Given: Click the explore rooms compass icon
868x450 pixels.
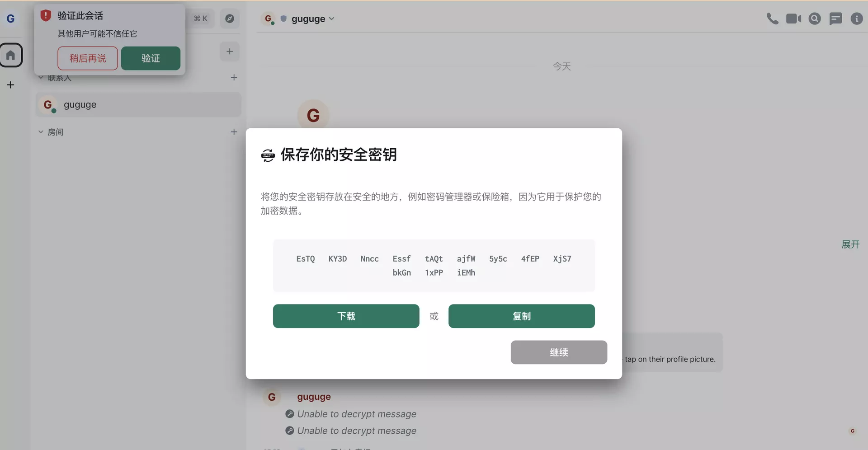Looking at the screenshot, I should [x=230, y=19].
